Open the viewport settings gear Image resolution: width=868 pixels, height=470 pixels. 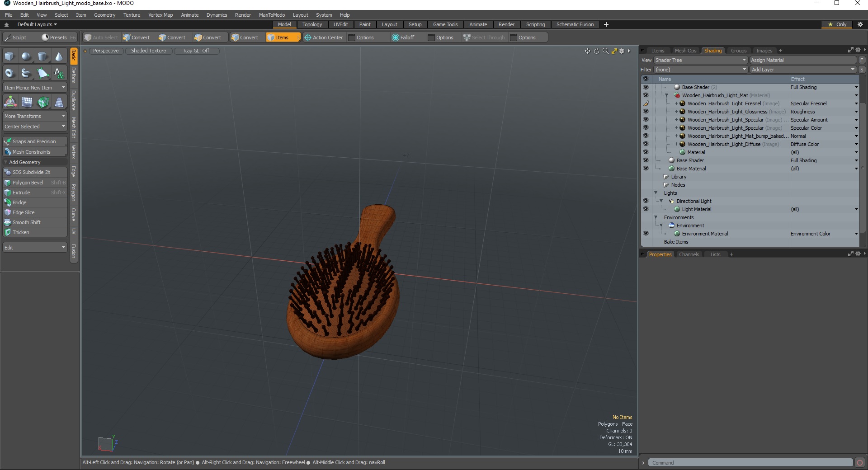click(622, 51)
